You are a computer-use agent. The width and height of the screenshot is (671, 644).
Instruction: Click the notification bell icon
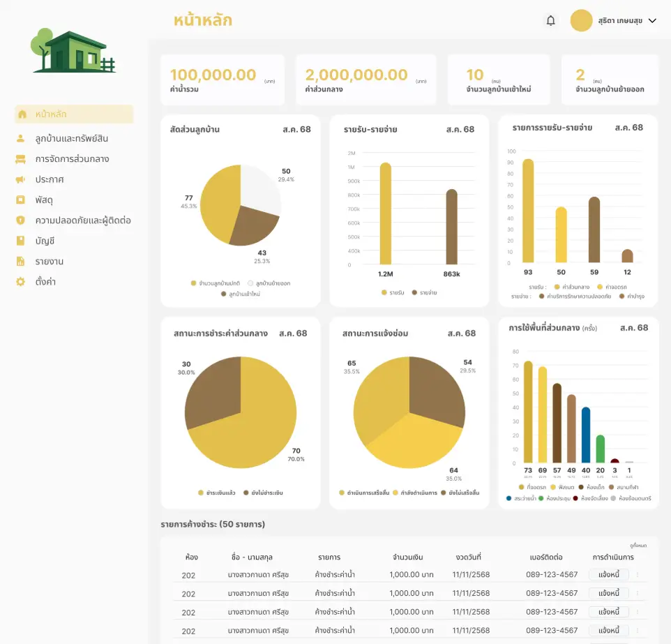[550, 21]
